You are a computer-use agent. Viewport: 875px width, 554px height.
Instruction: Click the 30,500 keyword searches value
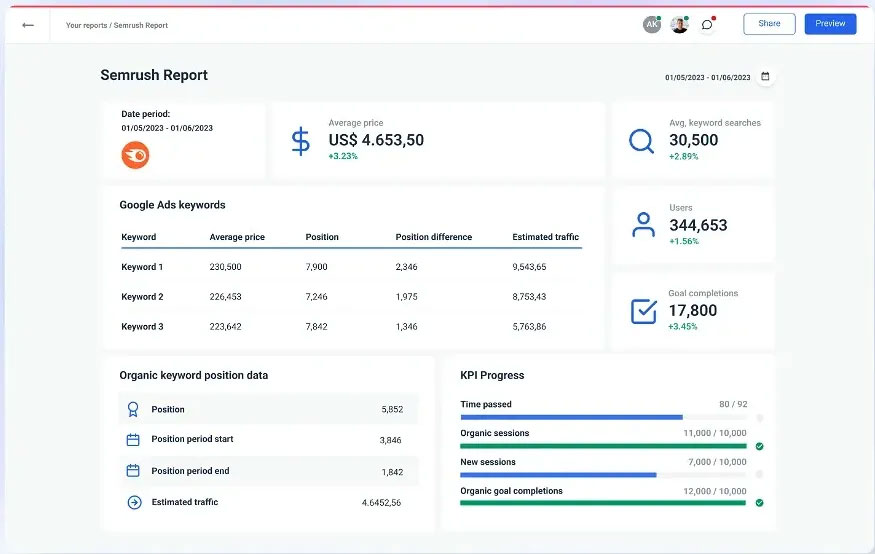point(694,140)
